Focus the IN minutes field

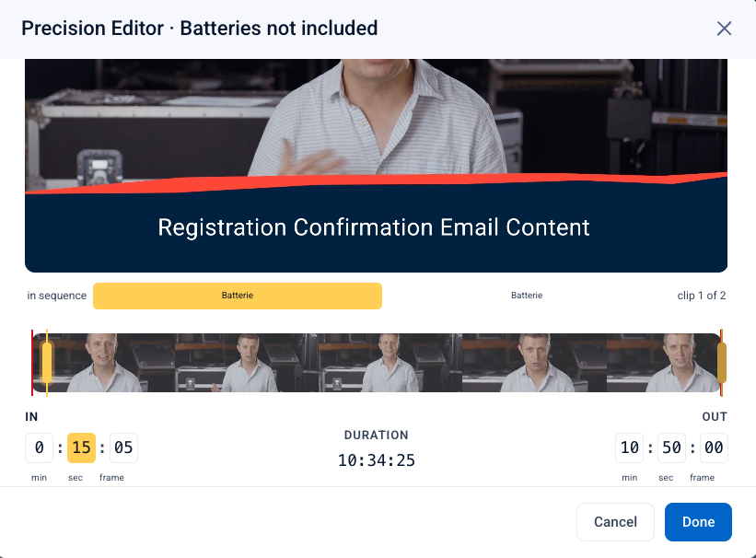(x=39, y=448)
